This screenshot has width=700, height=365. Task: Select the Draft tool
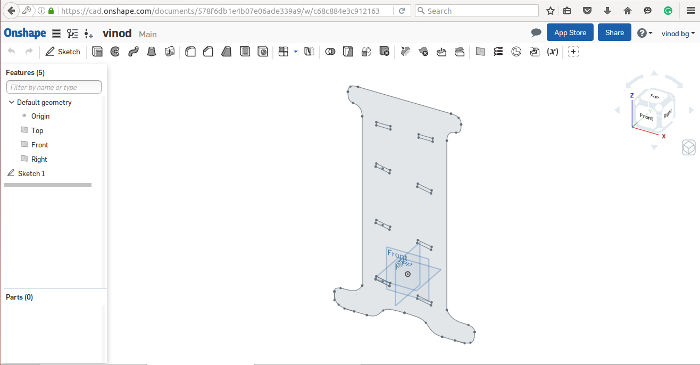[x=226, y=52]
